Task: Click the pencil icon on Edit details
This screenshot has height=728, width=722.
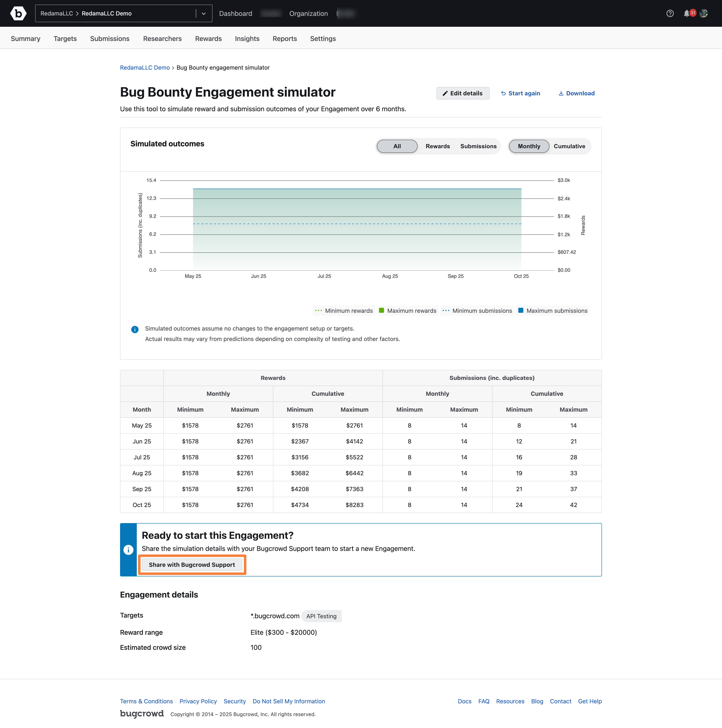Action: [x=445, y=93]
